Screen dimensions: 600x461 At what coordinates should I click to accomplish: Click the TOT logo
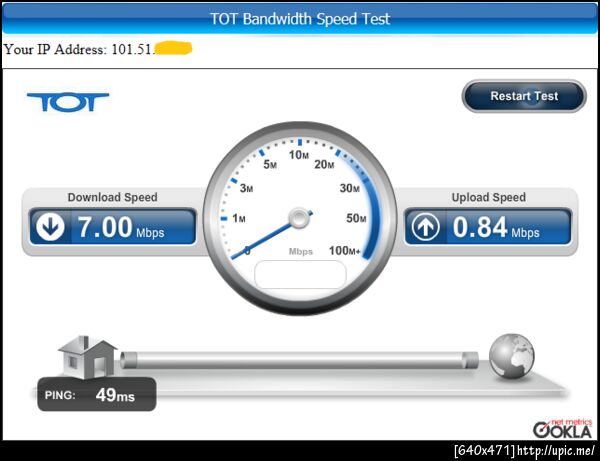(68, 102)
